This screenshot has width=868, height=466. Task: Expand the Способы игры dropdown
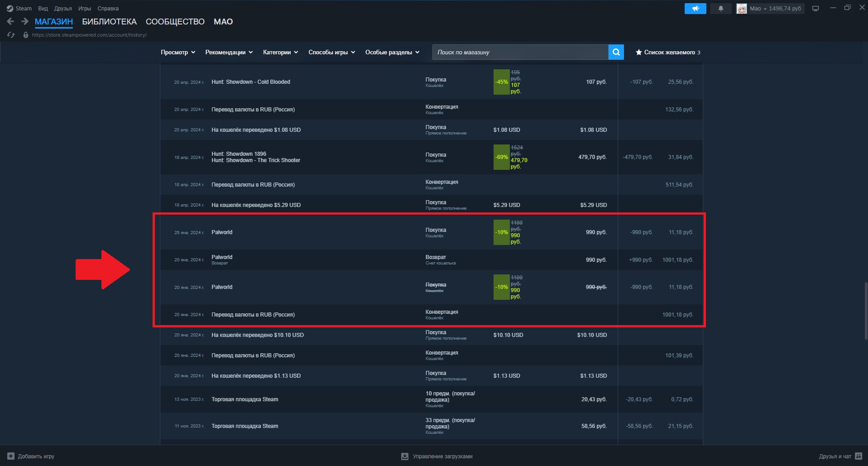coord(332,53)
